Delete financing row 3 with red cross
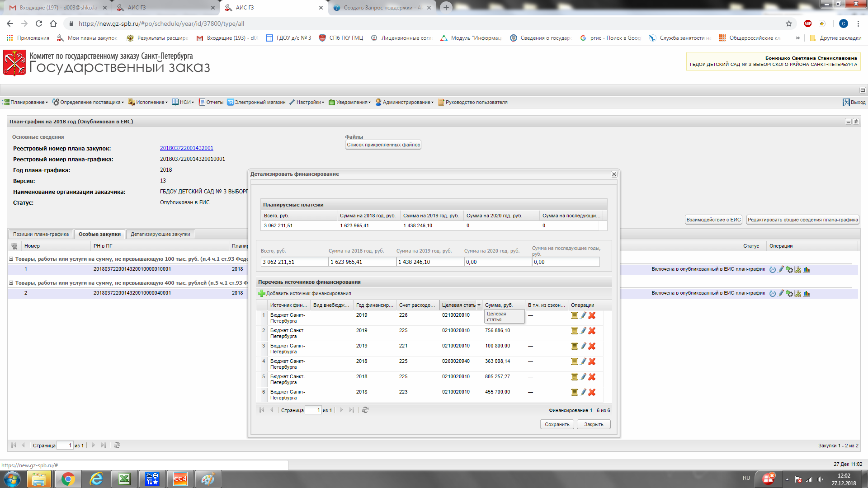 point(592,346)
